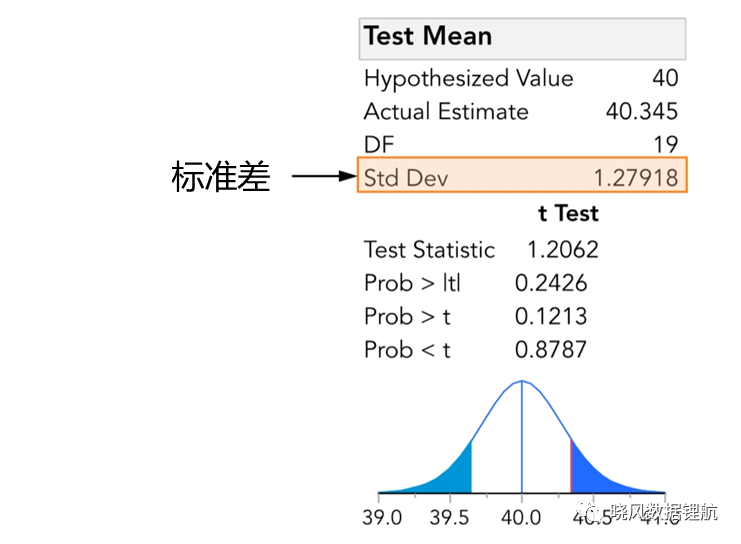This screenshot has width=741, height=544.
Task: Click the Prob > t value 0.1213
Action: 551,316
